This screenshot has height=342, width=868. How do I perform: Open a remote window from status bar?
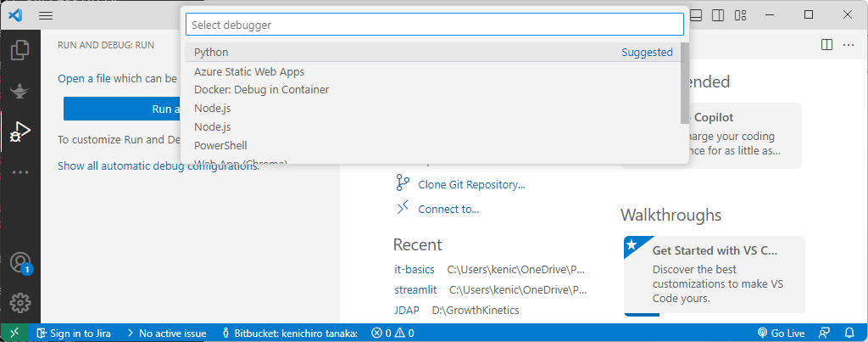[x=14, y=334]
